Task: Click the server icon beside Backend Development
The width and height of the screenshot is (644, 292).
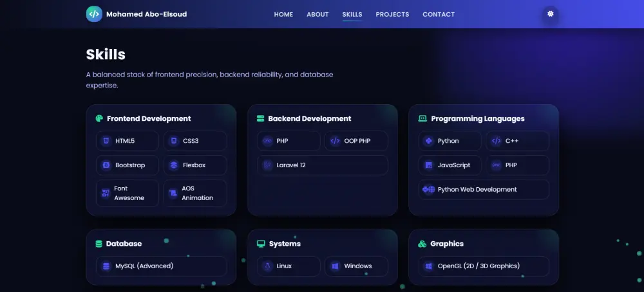Action: pyautogui.click(x=260, y=118)
